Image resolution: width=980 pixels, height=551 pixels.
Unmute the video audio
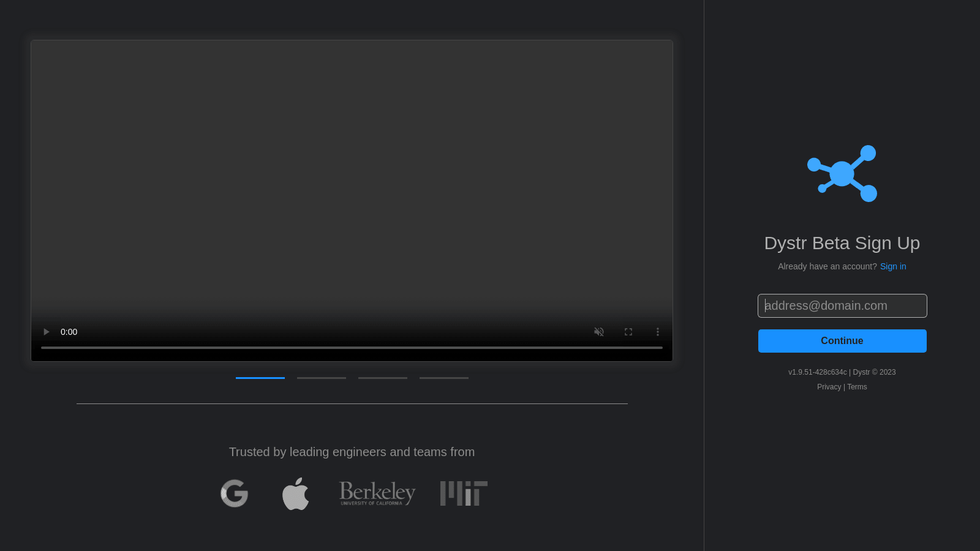599,332
